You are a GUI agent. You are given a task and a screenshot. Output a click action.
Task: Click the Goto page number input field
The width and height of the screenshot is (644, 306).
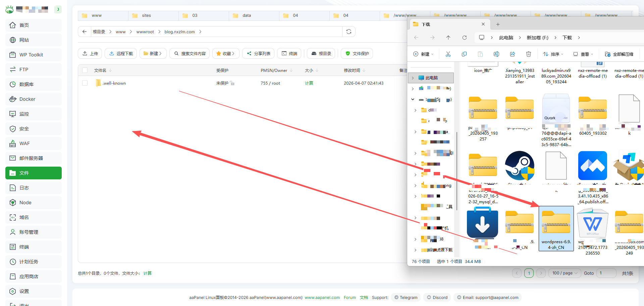pyautogui.click(x=606, y=273)
